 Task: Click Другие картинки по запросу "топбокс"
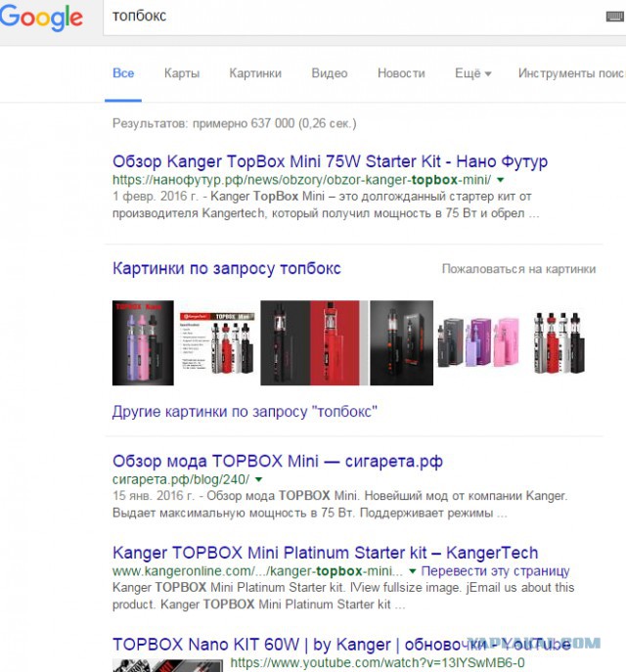245,412
